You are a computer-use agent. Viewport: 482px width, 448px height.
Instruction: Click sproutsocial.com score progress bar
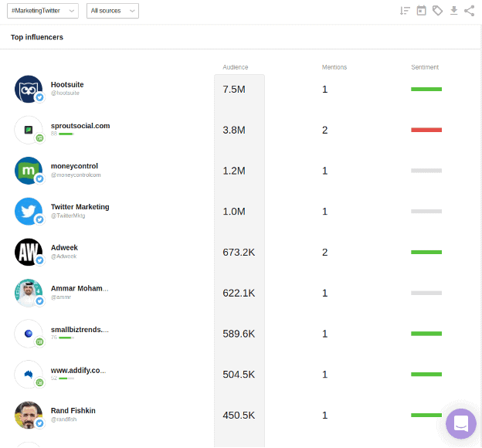(x=66, y=134)
